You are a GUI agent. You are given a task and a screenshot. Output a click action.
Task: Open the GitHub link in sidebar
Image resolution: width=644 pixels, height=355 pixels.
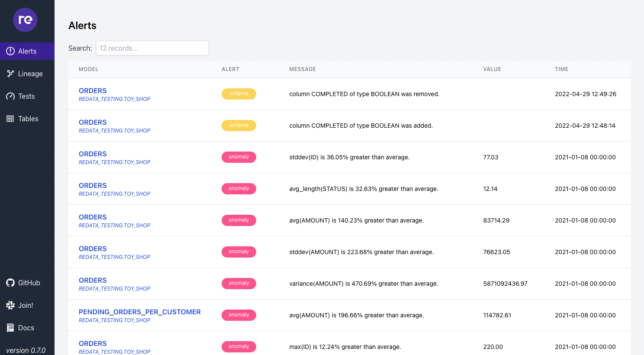click(27, 283)
